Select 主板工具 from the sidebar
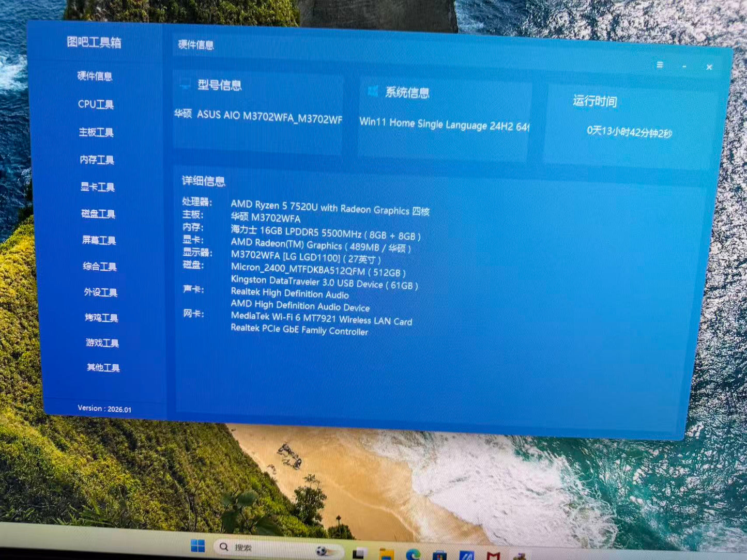 96,132
